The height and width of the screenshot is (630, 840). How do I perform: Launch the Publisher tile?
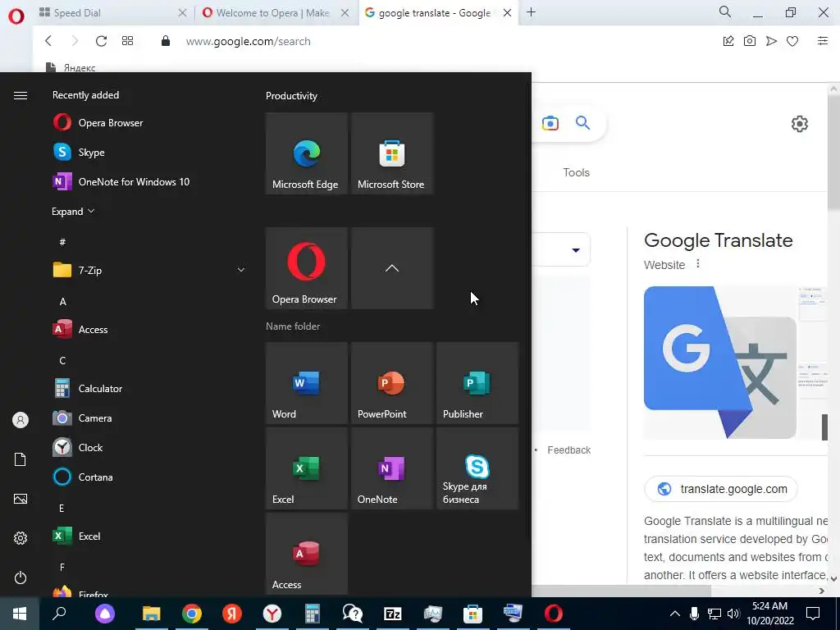pyautogui.click(x=477, y=383)
